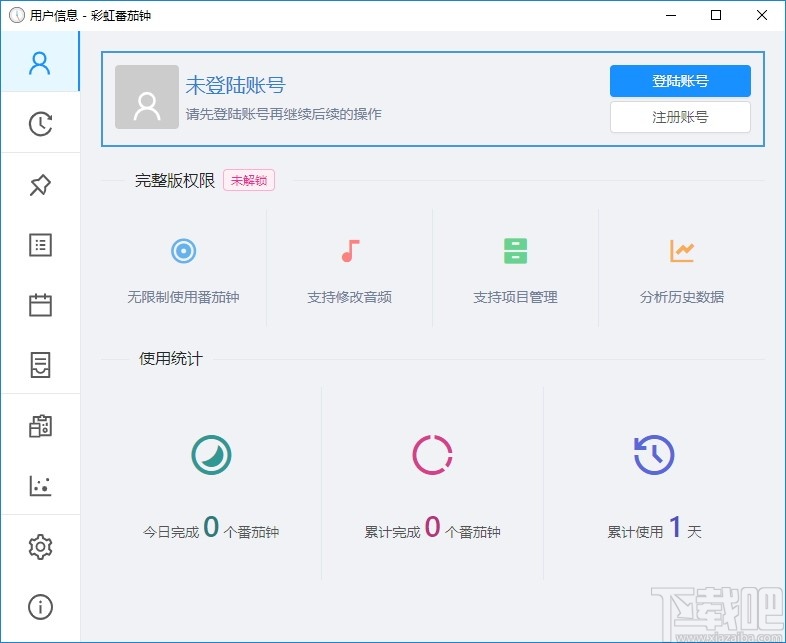Open the info about sidebar icon
The height and width of the screenshot is (643, 786).
(x=40, y=607)
